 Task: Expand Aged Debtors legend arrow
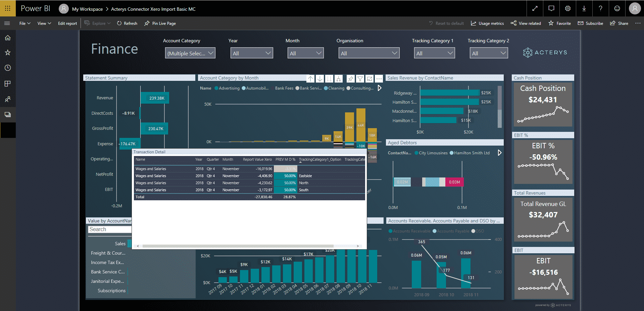point(500,153)
